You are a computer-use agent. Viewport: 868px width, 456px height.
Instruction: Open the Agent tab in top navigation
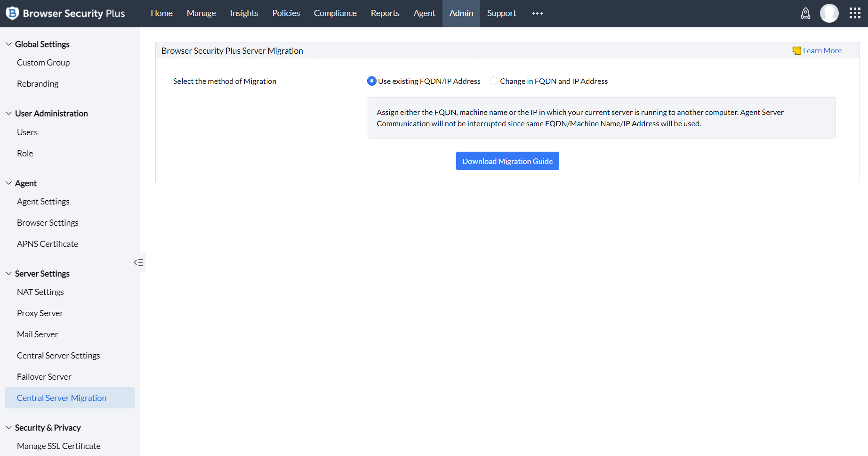[425, 13]
